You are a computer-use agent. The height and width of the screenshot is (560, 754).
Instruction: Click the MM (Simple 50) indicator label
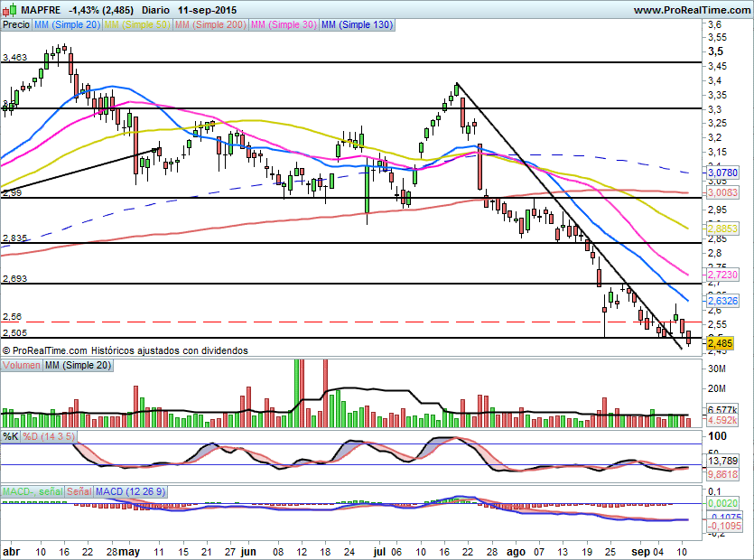click(136, 25)
